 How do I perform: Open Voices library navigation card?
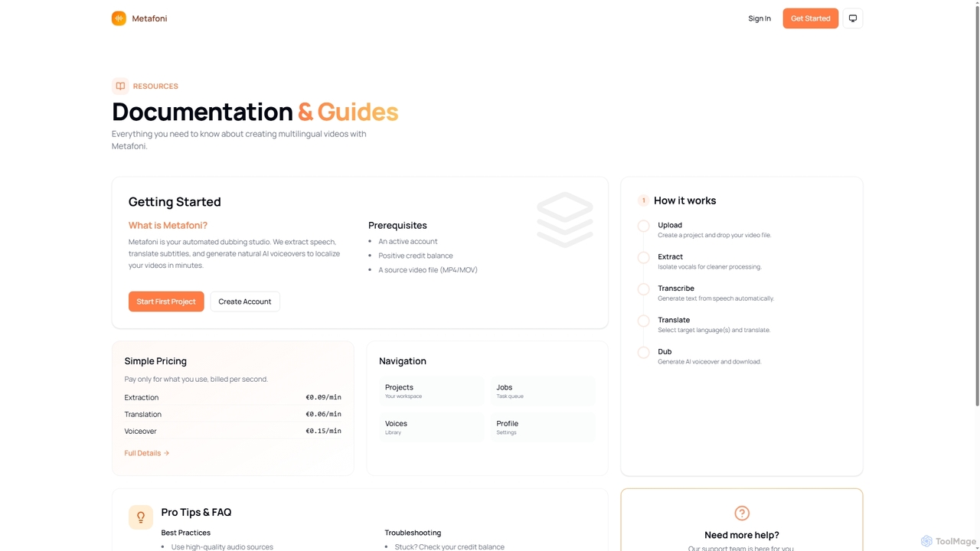[x=432, y=427]
